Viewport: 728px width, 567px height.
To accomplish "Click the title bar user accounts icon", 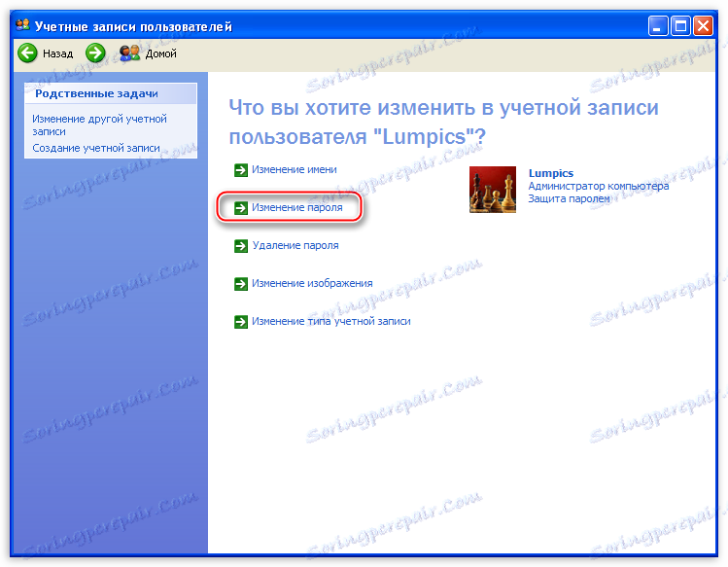I will point(22,25).
